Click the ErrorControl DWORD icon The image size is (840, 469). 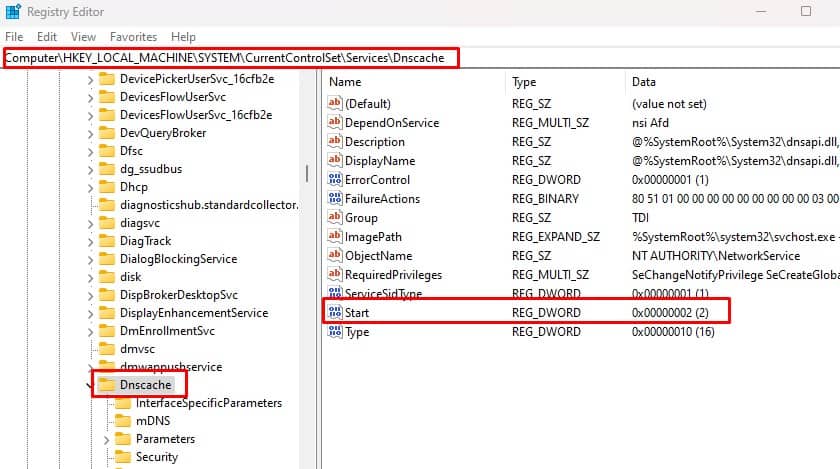coord(335,179)
